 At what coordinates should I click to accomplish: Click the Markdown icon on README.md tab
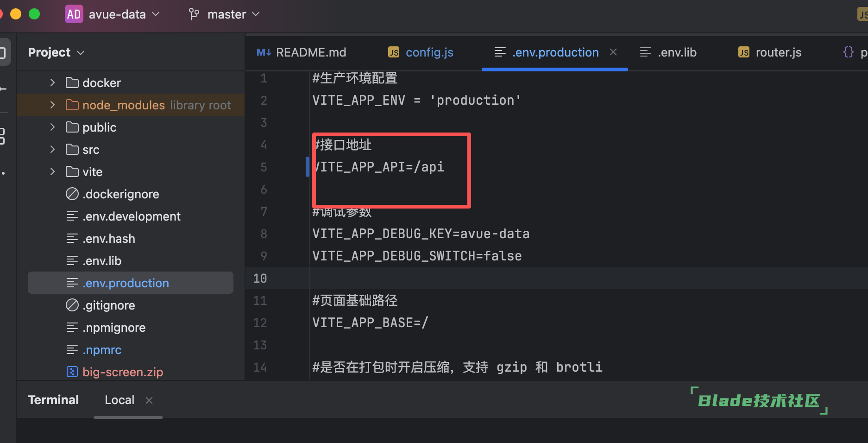pos(264,52)
